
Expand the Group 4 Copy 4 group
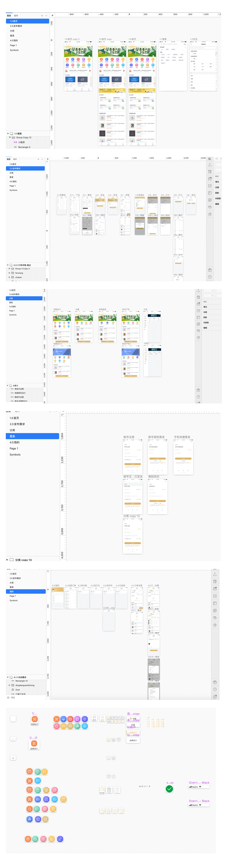pyautogui.click(x=9, y=269)
